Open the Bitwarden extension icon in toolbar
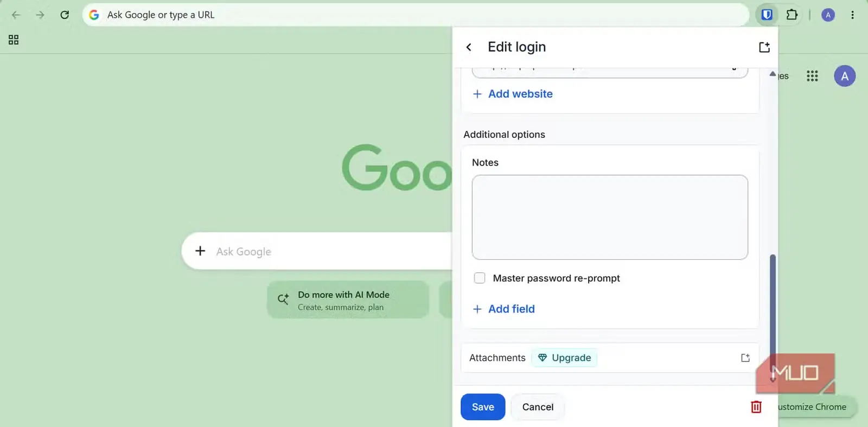Image resolution: width=868 pixels, height=427 pixels. coord(767,15)
